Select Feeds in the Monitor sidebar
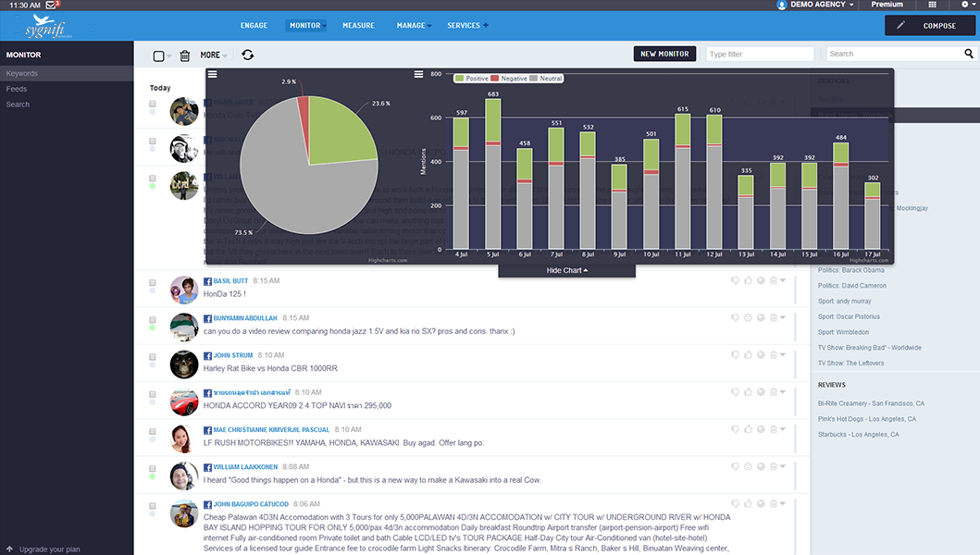 click(x=17, y=89)
